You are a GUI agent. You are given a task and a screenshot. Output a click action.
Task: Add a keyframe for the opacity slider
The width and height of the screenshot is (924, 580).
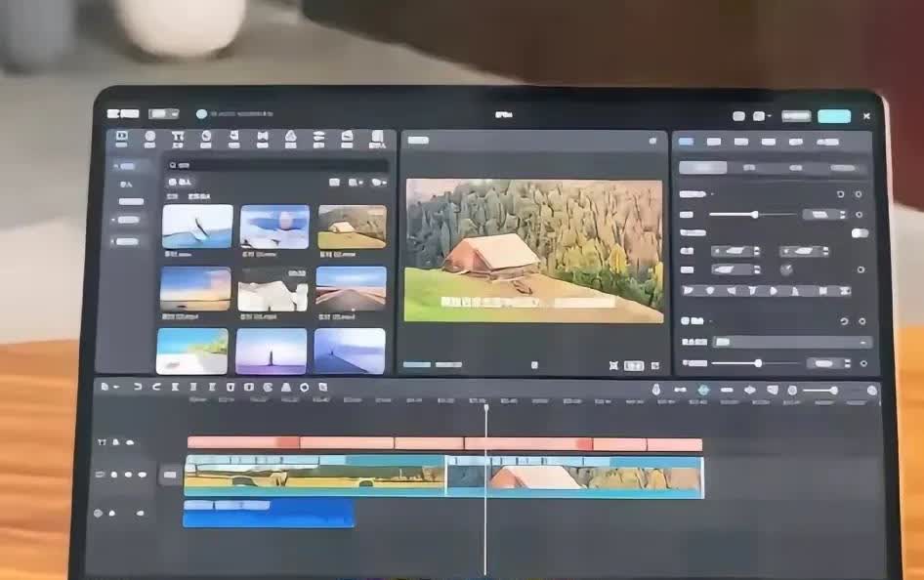coord(863,363)
